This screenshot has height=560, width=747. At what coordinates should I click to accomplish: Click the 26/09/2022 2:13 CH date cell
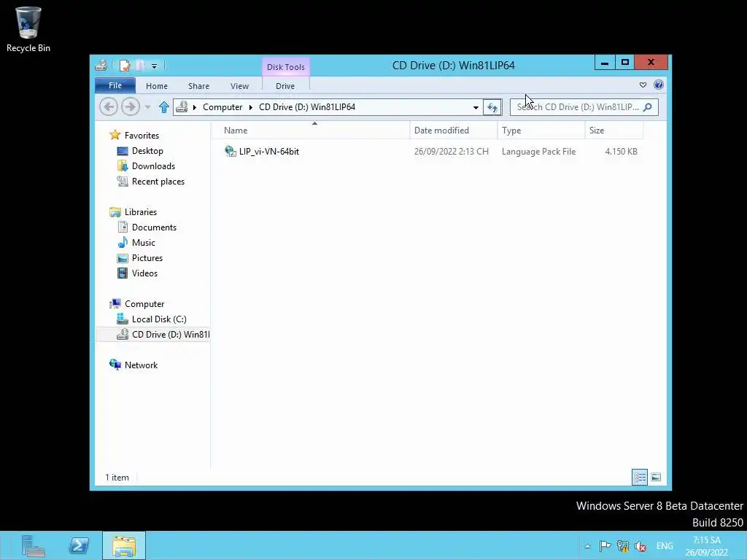pyautogui.click(x=451, y=152)
